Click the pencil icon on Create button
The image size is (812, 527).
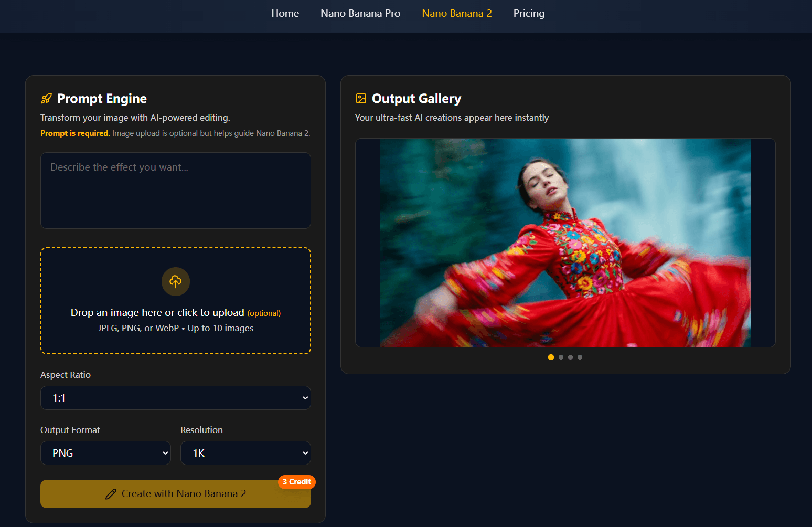(x=111, y=494)
